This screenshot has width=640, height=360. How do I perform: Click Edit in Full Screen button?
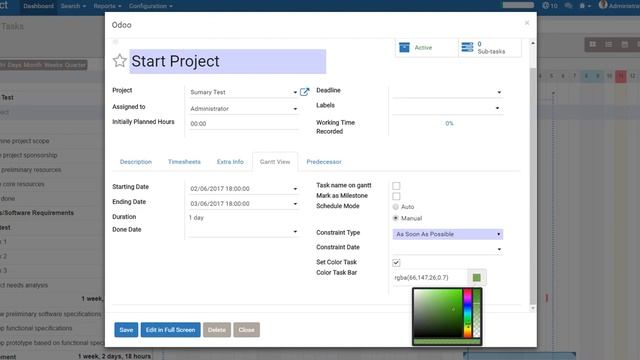(171, 330)
